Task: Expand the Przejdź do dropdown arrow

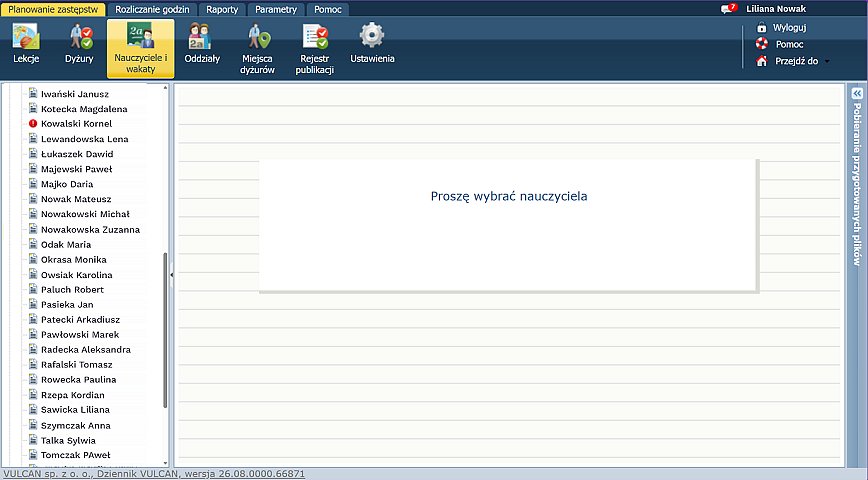Action: point(827,61)
